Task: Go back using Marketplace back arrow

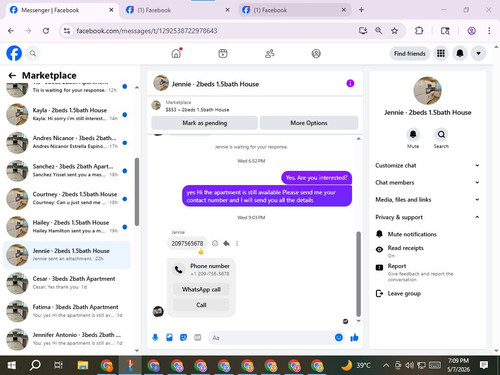Action: click(x=12, y=75)
